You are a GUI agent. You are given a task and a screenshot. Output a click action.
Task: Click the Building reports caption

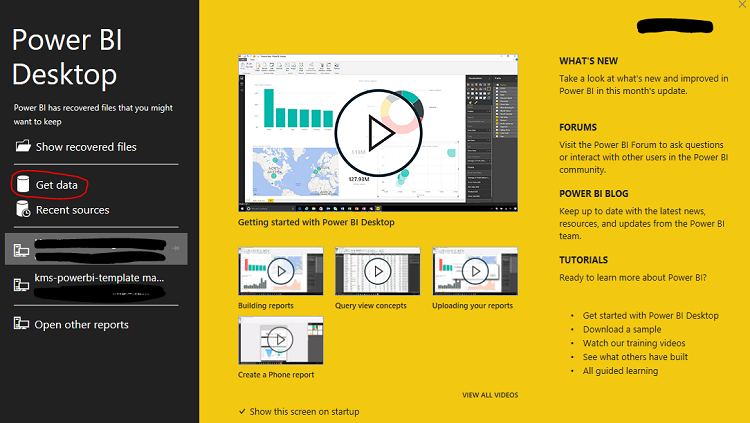266,305
